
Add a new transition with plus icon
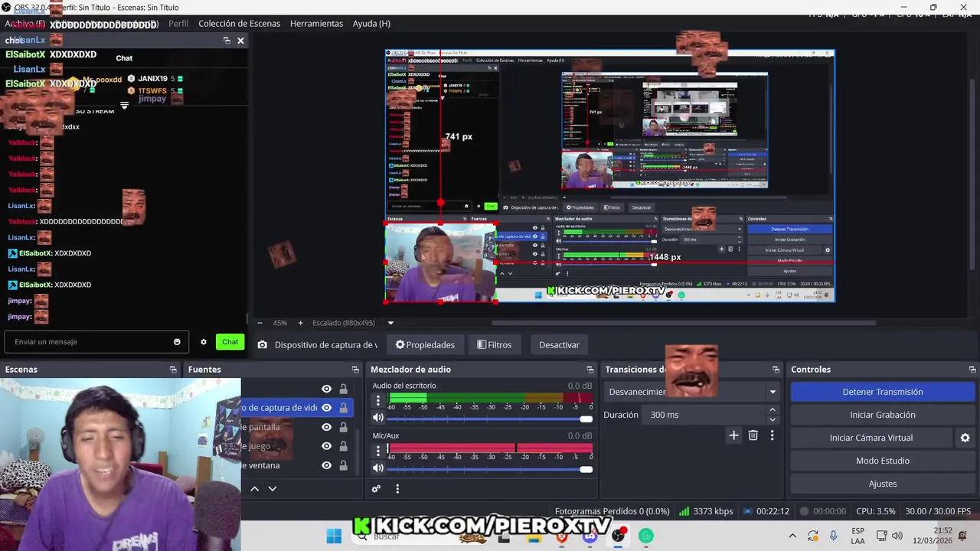[x=733, y=435]
